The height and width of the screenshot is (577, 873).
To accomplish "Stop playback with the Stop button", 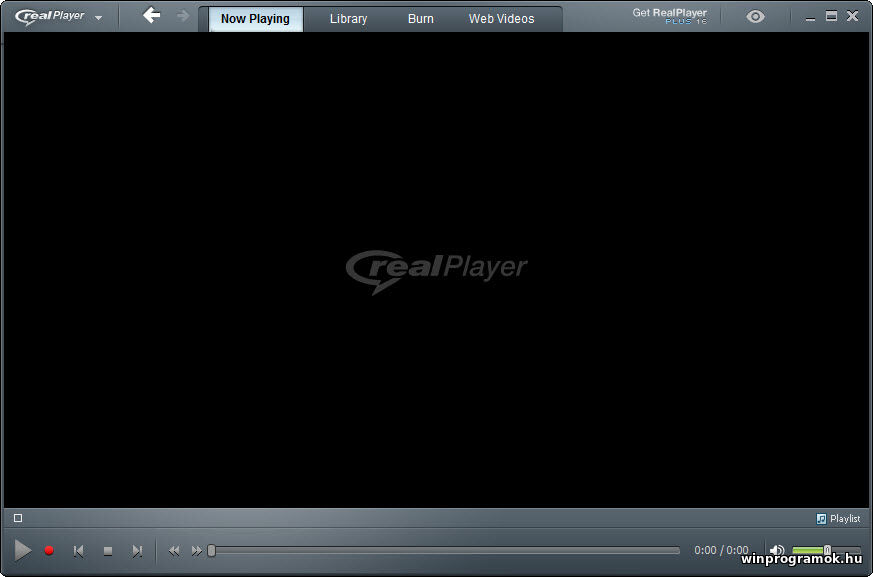I will pyautogui.click(x=108, y=551).
